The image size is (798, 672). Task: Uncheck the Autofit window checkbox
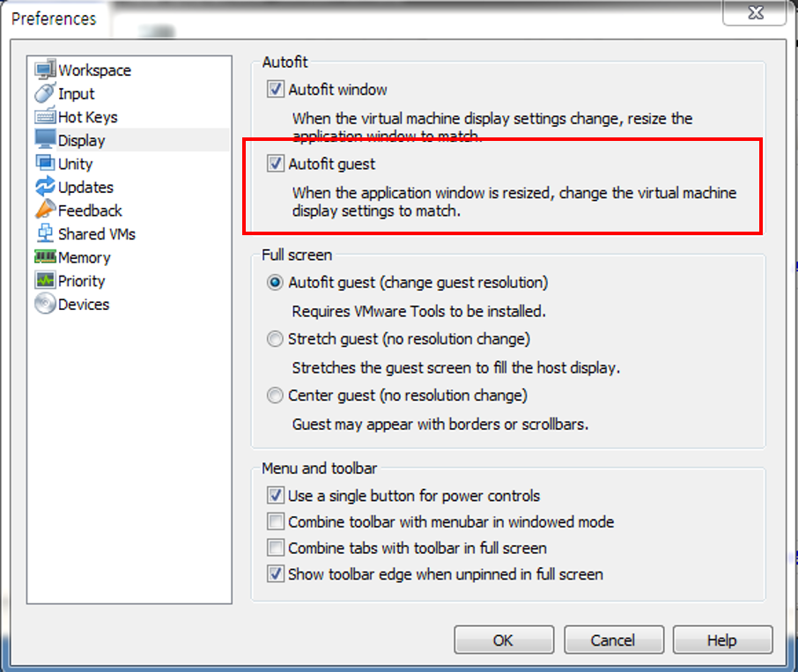pos(276,89)
